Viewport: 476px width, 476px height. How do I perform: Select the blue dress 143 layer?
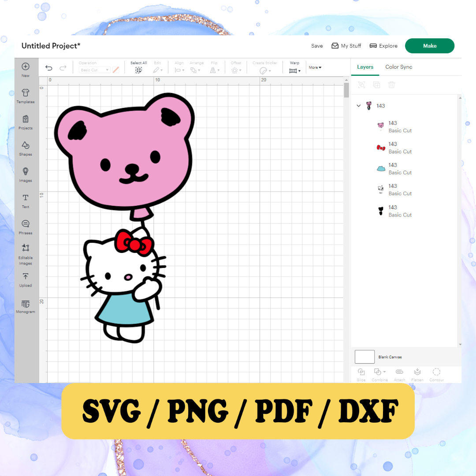(x=404, y=168)
